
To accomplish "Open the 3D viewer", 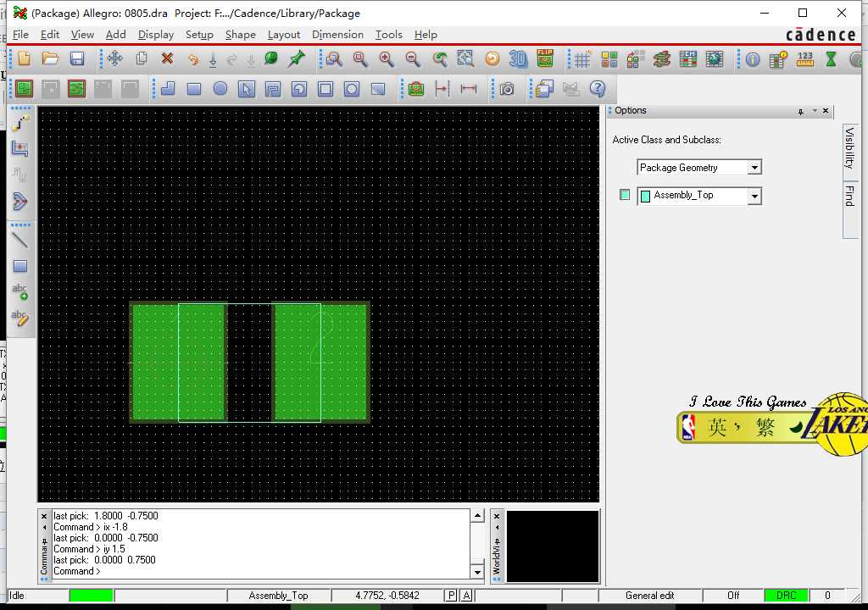I will point(518,58).
